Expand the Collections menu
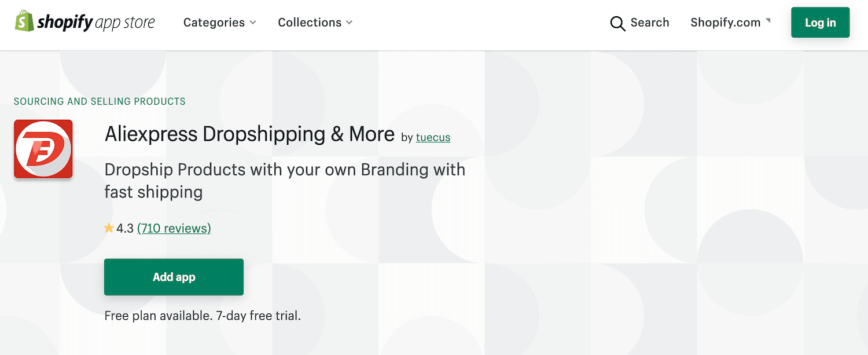 click(310, 23)
